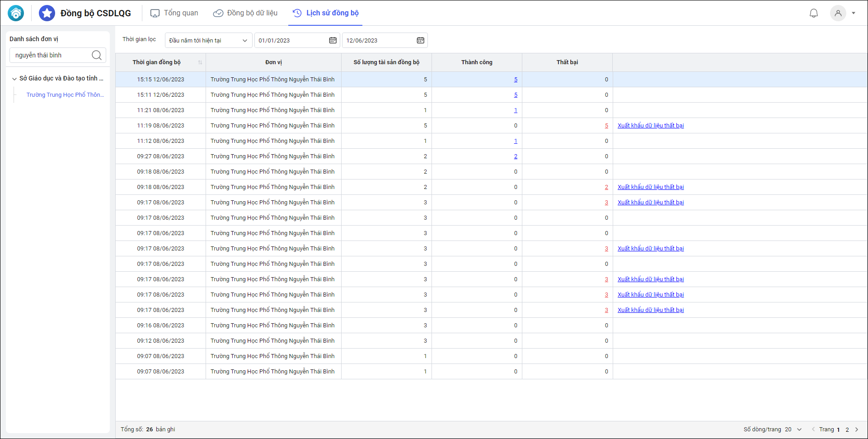Sort by Thời gian đồng bộ column
The height and width of the screenshot is (439, 868).
coord(200,62)
